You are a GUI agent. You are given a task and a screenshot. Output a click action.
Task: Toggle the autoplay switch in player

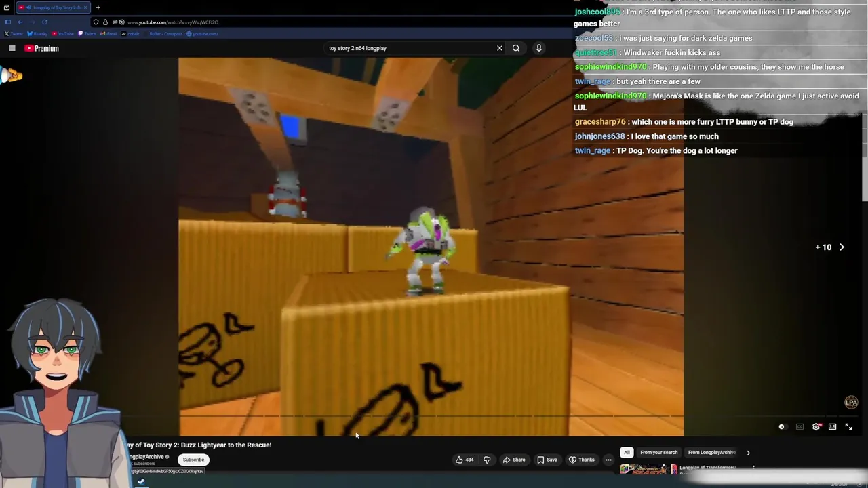tap(782, 427)
